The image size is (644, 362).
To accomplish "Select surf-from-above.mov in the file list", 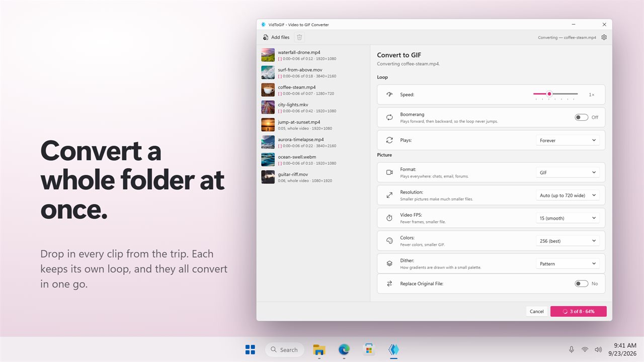I will click(313, 72).
